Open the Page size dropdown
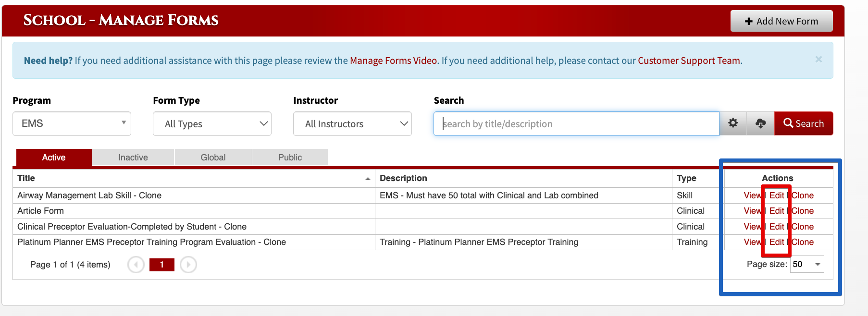Viewport: 868px width, 316px height. 807,264
